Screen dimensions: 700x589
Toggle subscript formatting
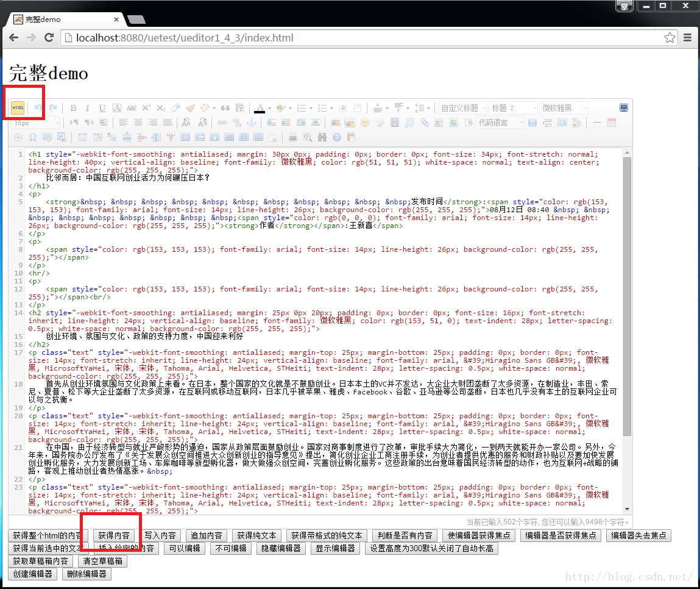tap(161, 108)
